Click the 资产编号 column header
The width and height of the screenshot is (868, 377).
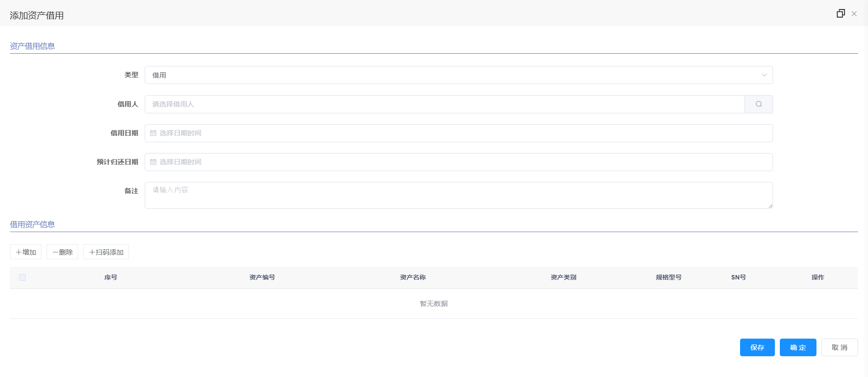tap(262, 277)
